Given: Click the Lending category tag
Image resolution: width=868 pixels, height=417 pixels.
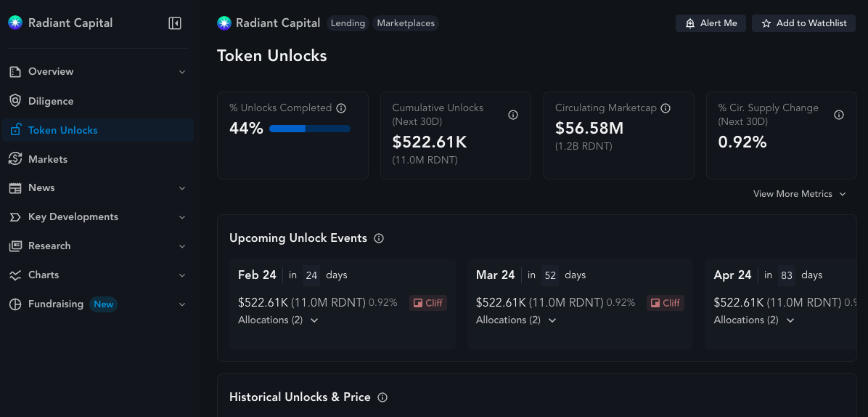Looking at the screenshot, I should (x=348, y=23).
